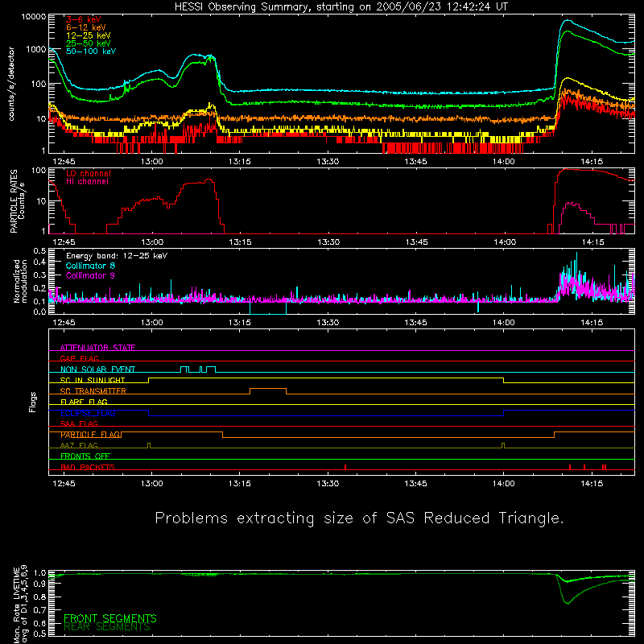Screen dimensions: 644x644
Task: Click the 1000 tick in the count-rate panel
Action: coord(36,49)
